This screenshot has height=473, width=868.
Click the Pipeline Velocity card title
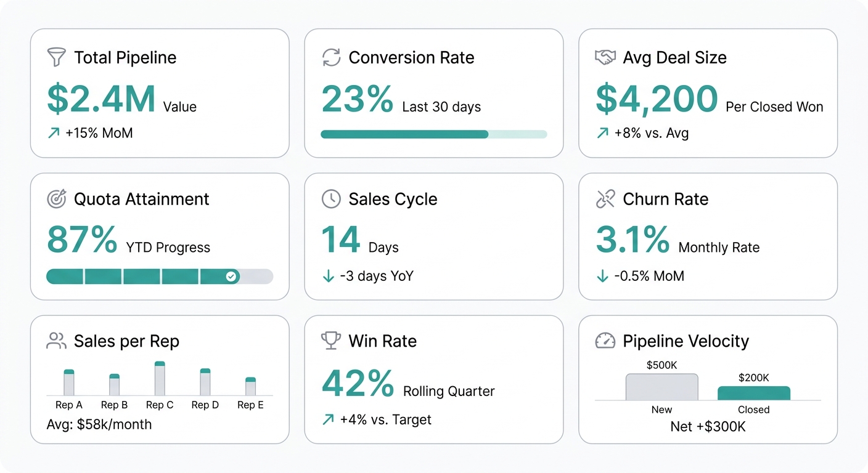pos(686,341)
